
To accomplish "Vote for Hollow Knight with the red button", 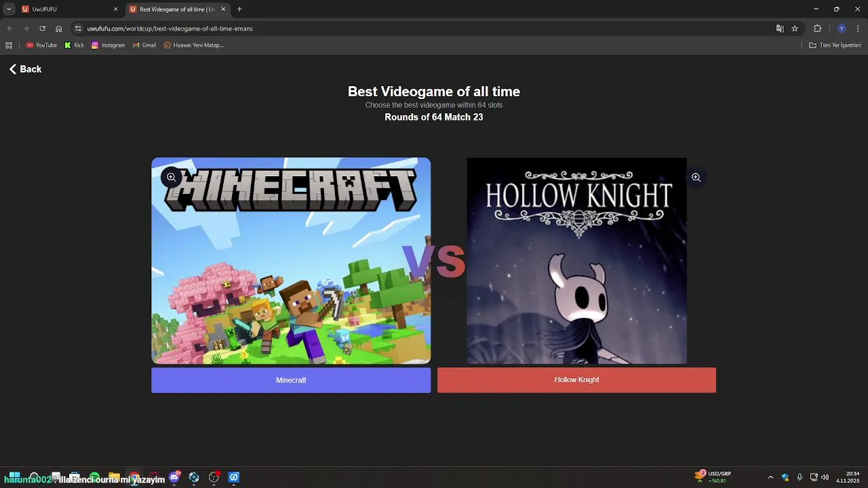I will click(x=576, y=380).
